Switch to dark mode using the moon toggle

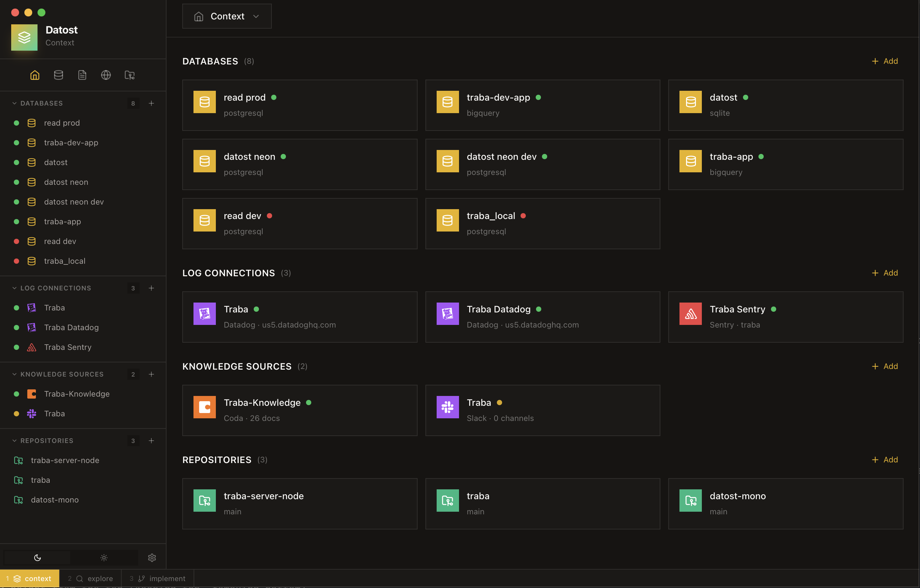37,557
